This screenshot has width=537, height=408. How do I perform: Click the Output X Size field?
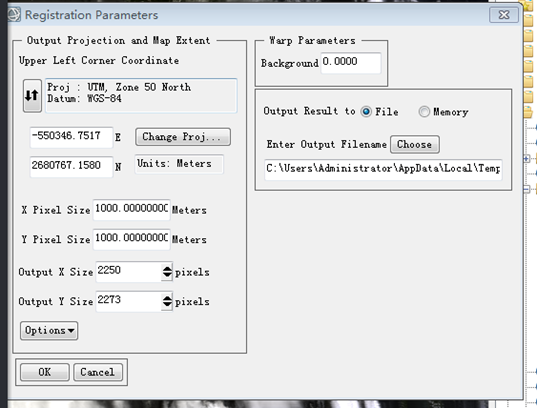[129, 272]
